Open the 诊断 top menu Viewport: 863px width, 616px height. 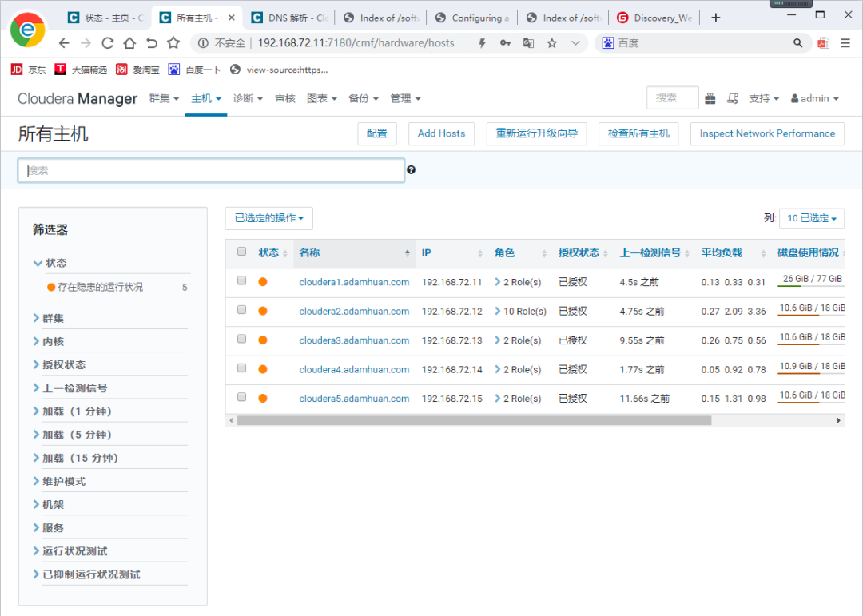(x=248, y=98)
